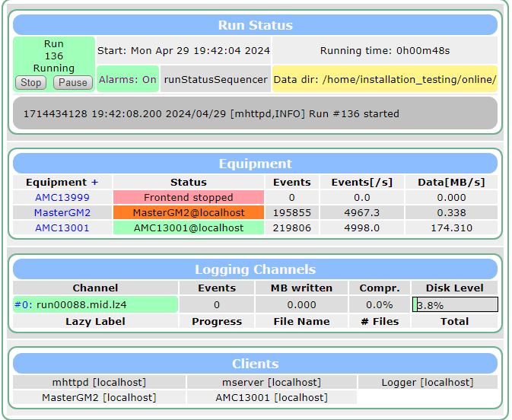
Task: Click the run00088.mid.lz4 file name
Action: (81, 304)
